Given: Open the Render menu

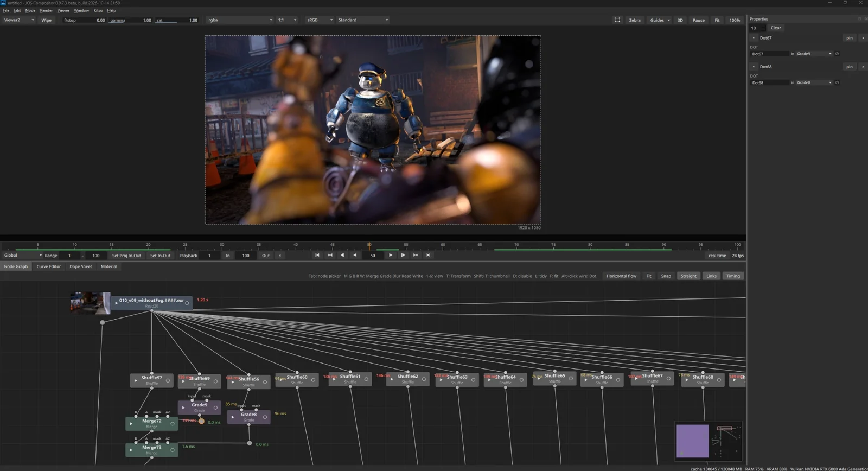Looking at the screenshot, I should 46,10.
